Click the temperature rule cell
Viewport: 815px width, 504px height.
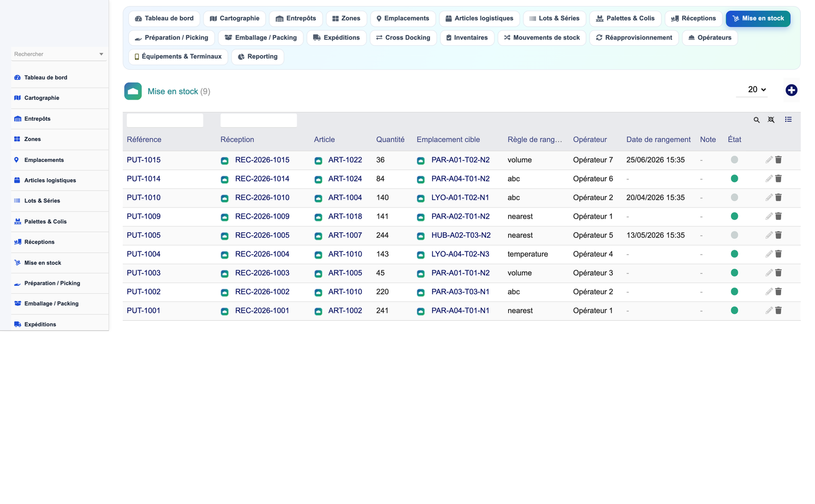528,254
